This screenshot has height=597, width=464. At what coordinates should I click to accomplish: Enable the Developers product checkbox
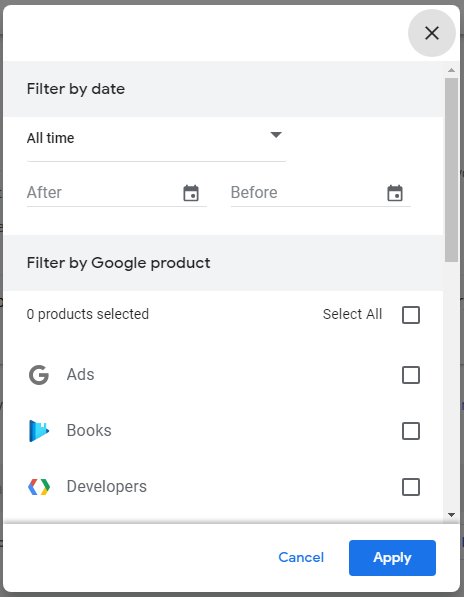point(411,487)
